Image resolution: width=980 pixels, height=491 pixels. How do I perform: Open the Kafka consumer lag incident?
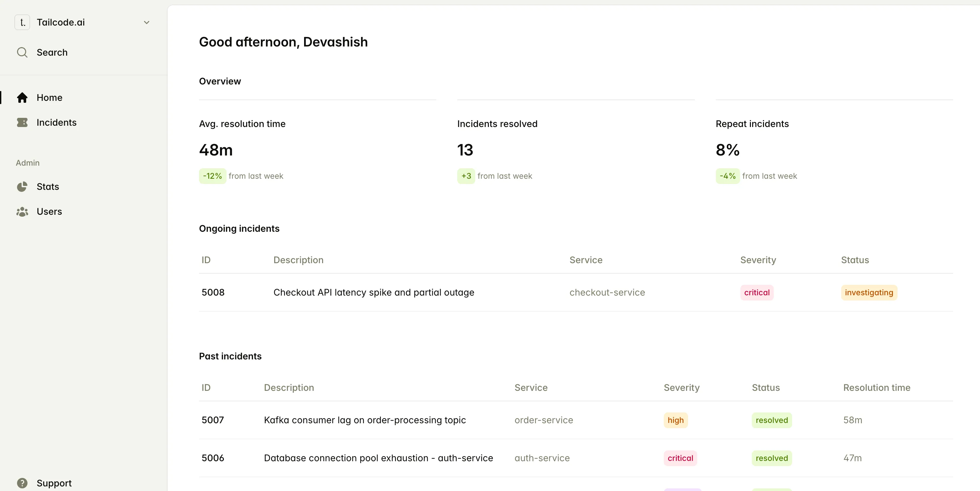pyautogui.click(x=364, y=420)
